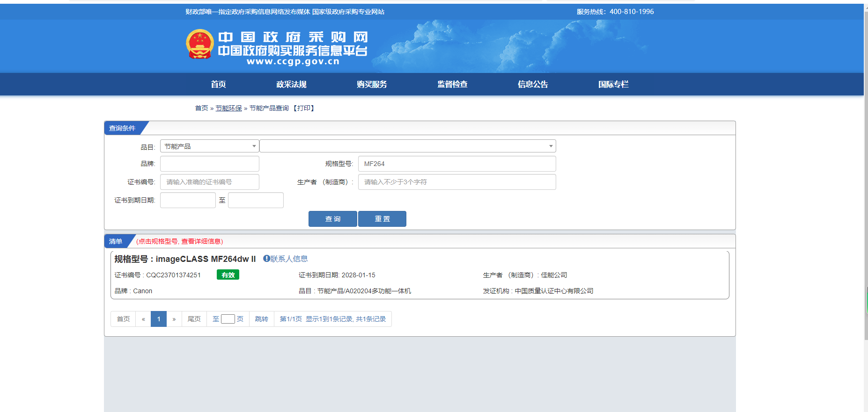Image resolution: width=868 pixels, height=412 pixels.
Task: Open the 联系人信息 contact link
Action: pyautogui.click(x=289, y=259)
